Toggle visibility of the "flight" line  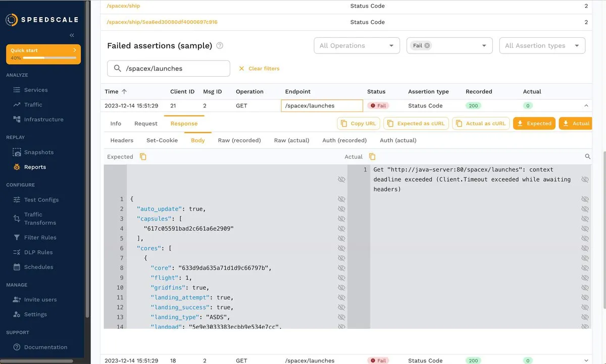[341, 278]
